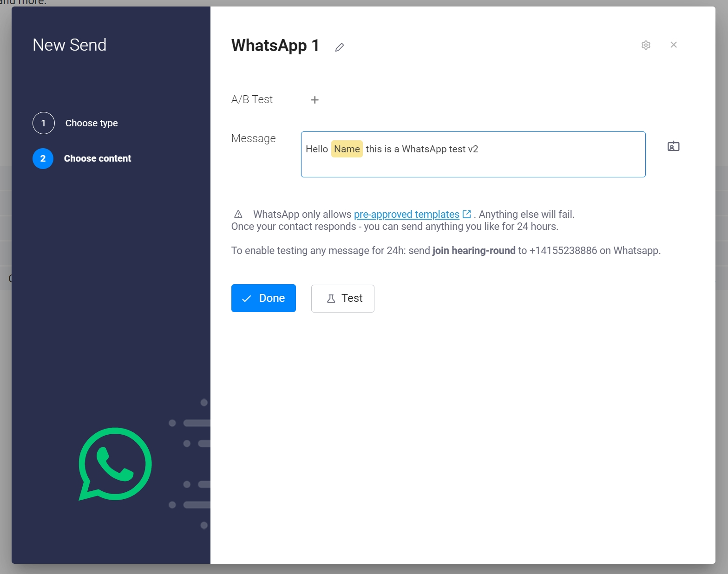Click the 'join hearing-round' bold text

click(474, 251)
